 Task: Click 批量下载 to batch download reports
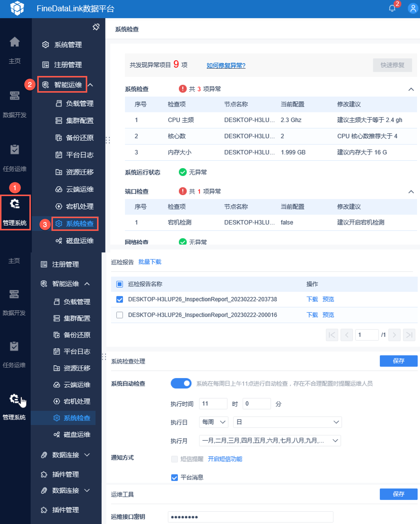click(150, 262)
